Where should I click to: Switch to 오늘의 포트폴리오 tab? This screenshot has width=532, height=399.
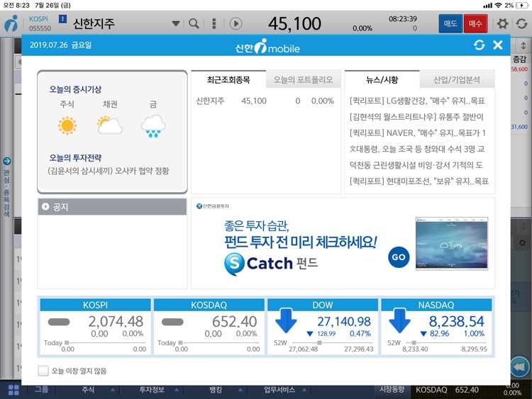(304, 79)
